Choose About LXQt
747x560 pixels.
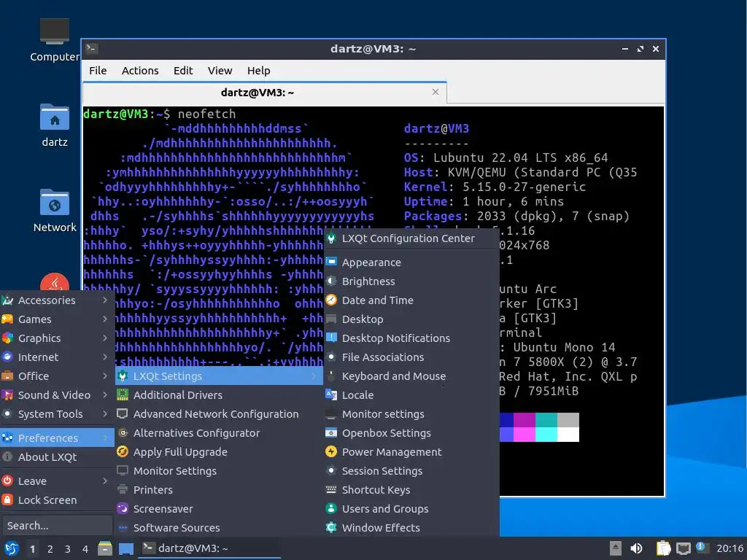(x=57, y=456)
